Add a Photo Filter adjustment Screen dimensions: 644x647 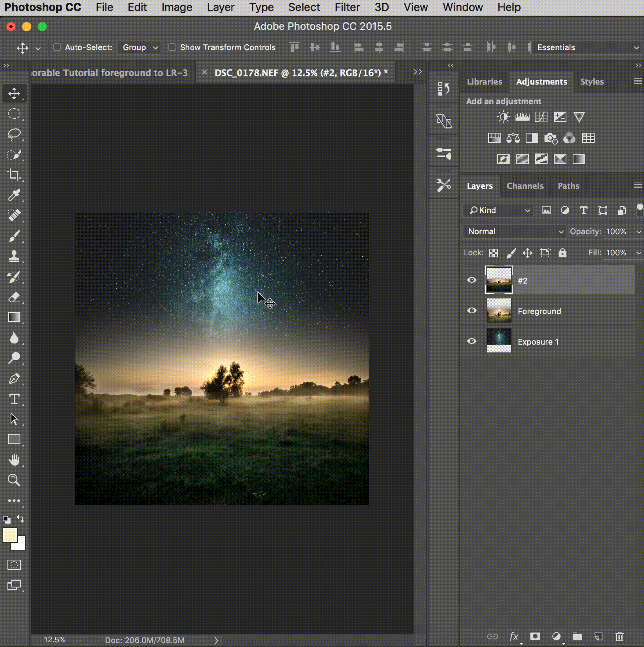(550, 138)
